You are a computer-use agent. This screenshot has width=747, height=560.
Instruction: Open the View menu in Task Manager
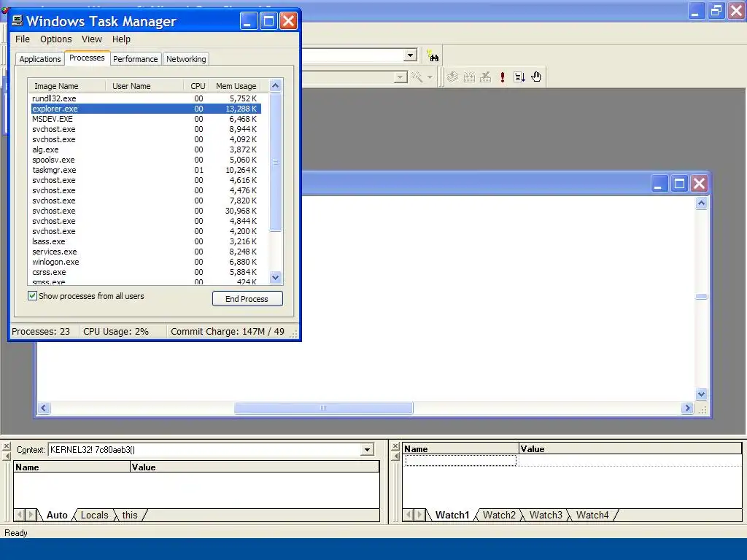point(91,39)
